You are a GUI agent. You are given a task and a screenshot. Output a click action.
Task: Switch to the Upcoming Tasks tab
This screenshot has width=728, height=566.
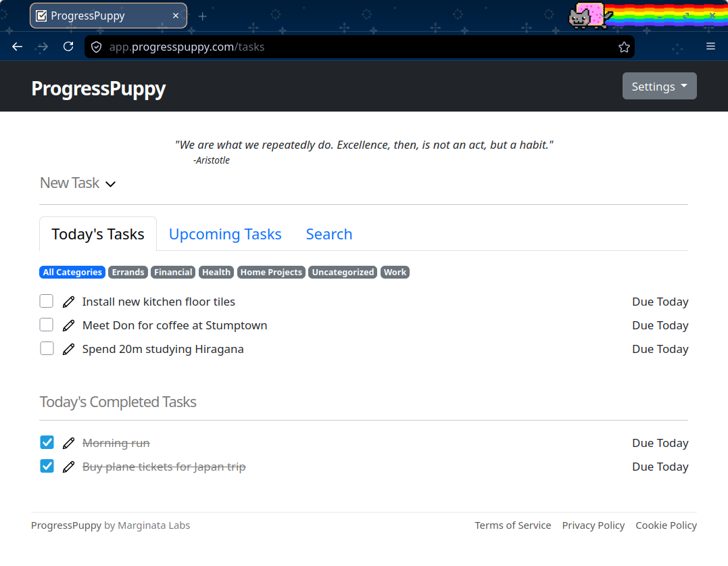click(225, 234)
